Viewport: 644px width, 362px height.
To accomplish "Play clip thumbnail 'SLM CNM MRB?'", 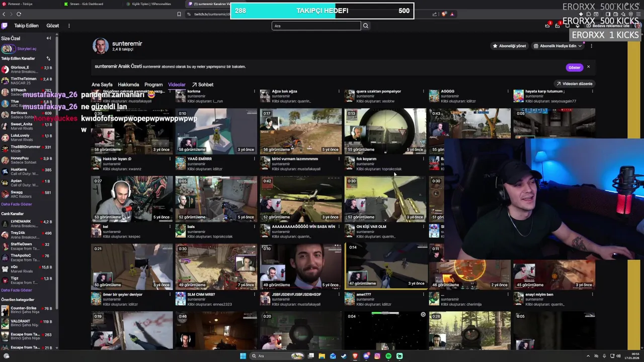I will (216, 266).
